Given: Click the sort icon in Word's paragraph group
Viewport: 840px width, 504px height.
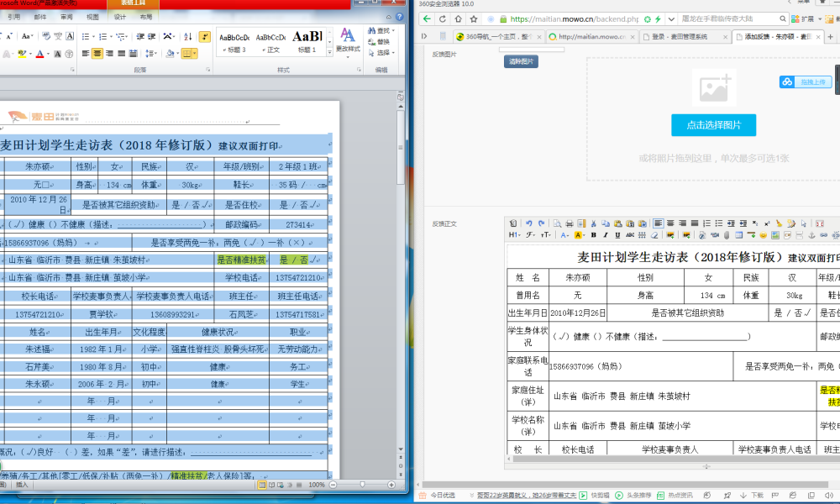Looking at the screenshot, I should [x=188, y=36].
